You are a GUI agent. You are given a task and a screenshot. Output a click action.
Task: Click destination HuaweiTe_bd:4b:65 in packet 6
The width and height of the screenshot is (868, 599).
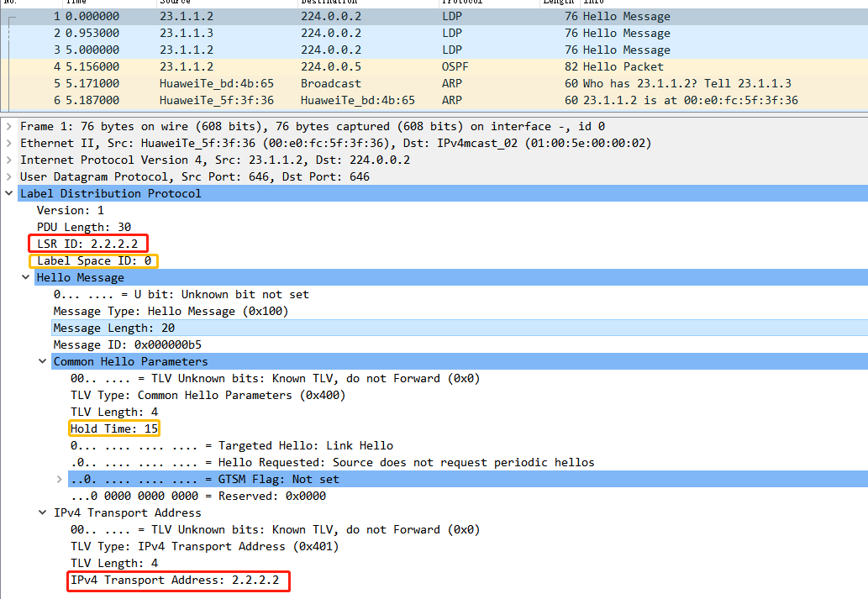[358, 100]
